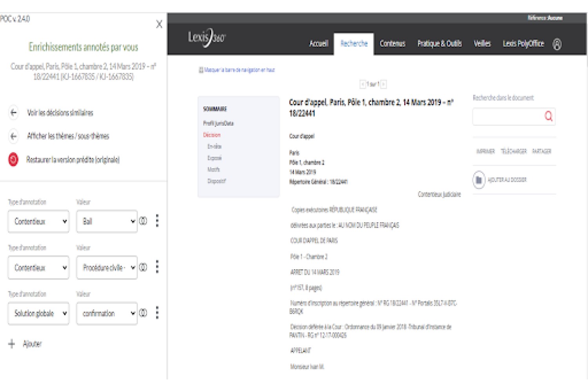Open the Procédure civile value dropdown
Viewport: 588px width, 392px height.
107,268
